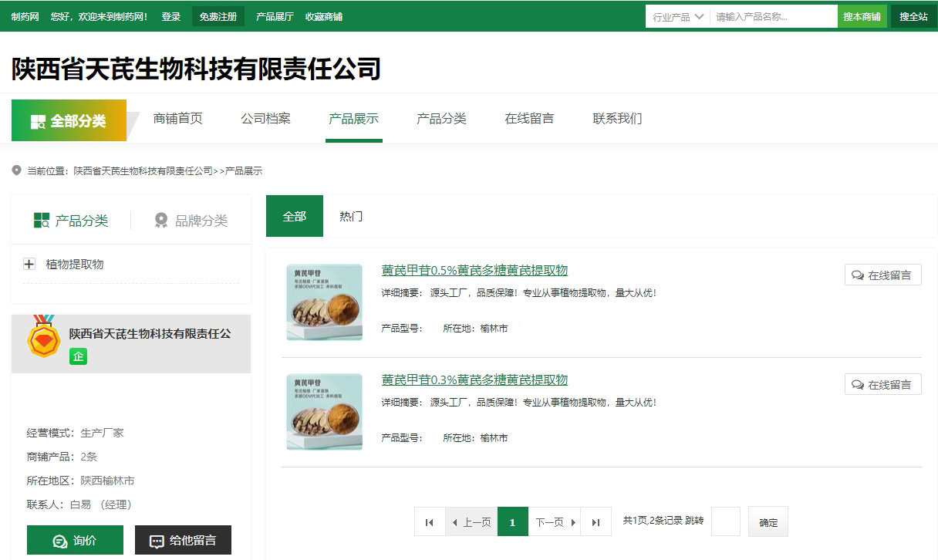Open the 公司档案 menu item

click(x=265, y=119)
